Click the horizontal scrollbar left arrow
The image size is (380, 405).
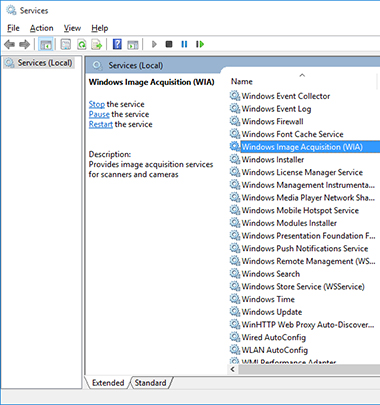pos(233,369)
